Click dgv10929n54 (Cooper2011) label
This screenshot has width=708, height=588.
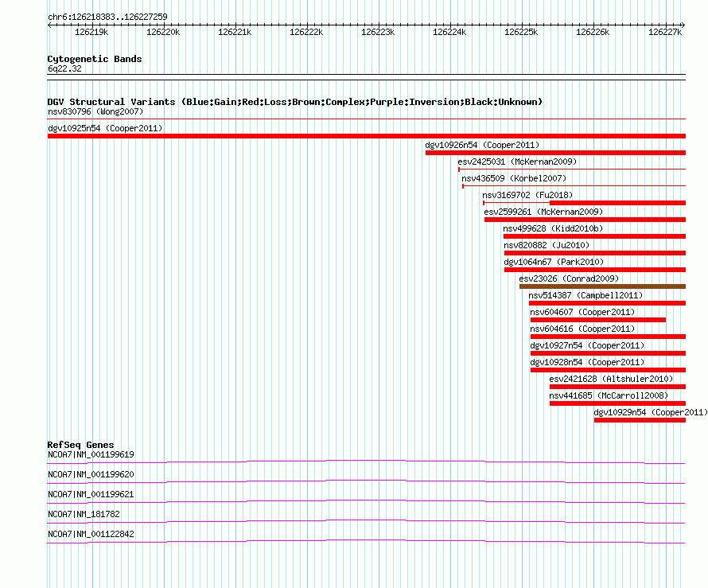[651, 412]
